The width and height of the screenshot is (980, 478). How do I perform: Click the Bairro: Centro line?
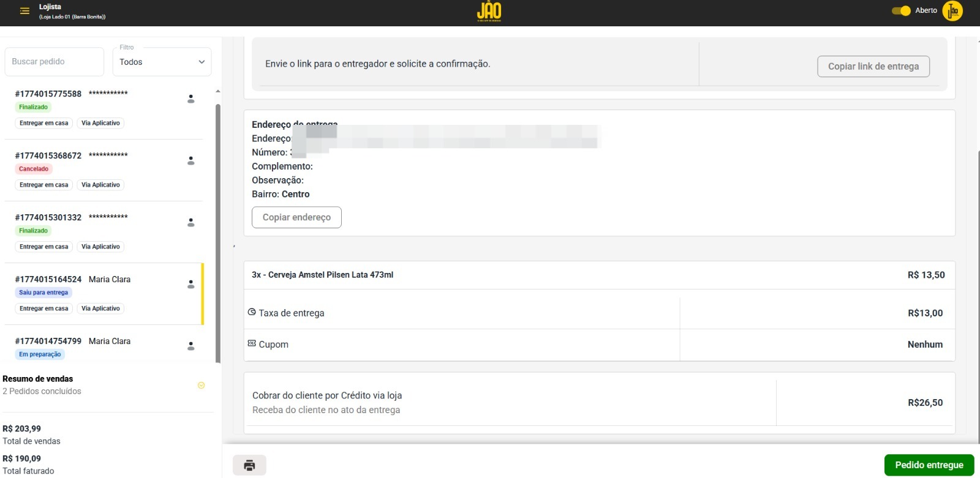[x=281, y=194]
